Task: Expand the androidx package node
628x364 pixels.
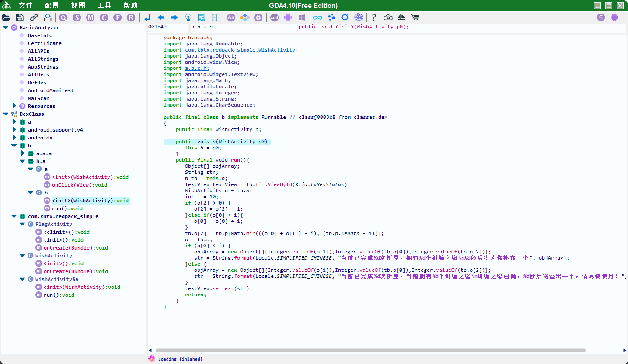Action: click(14, 138)
